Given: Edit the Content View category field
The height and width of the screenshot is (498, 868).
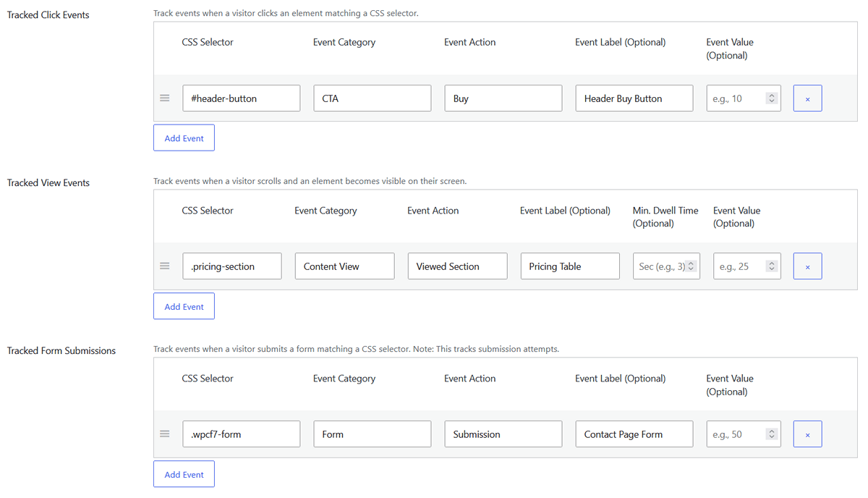Looking at the screenshot, I should click(344, 266).
